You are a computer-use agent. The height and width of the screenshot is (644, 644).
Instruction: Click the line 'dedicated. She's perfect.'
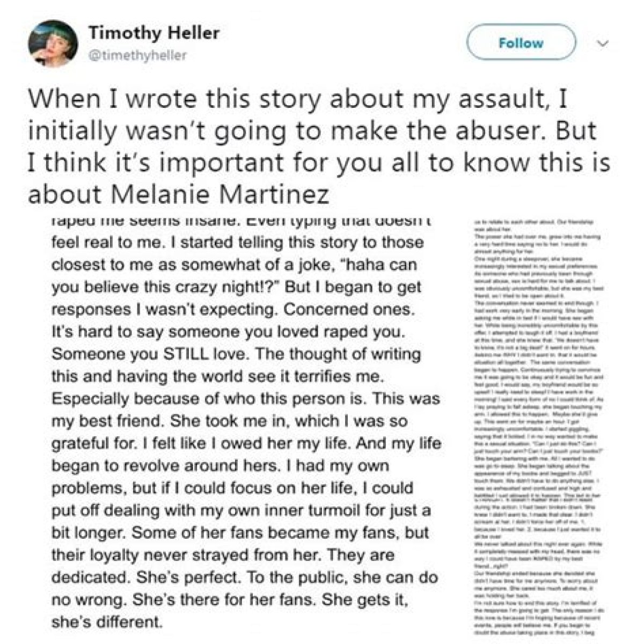[x=245, y=578]
